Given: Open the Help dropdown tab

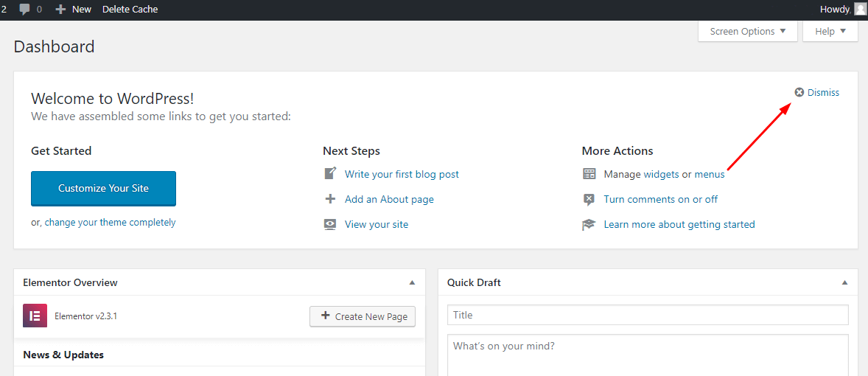Looking at the screenshot, I should coord(830,31).
